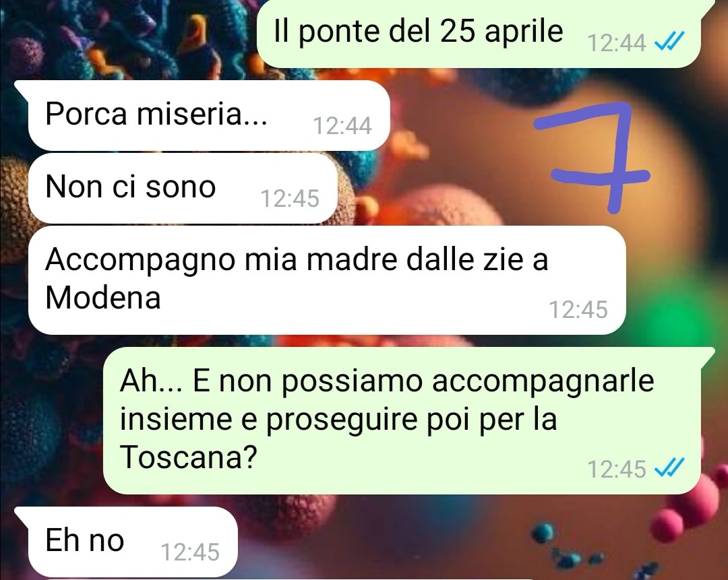728x580 pixels.
Task: Click 12:45 timestamp on 'Non ci sono'
Action: [290, 199]
